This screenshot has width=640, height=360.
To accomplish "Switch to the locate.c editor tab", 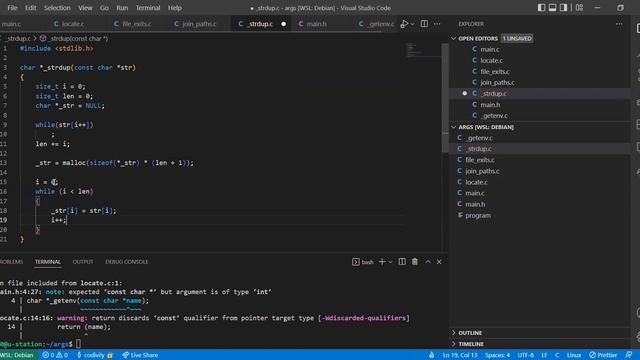I will (x=69, y=24).
